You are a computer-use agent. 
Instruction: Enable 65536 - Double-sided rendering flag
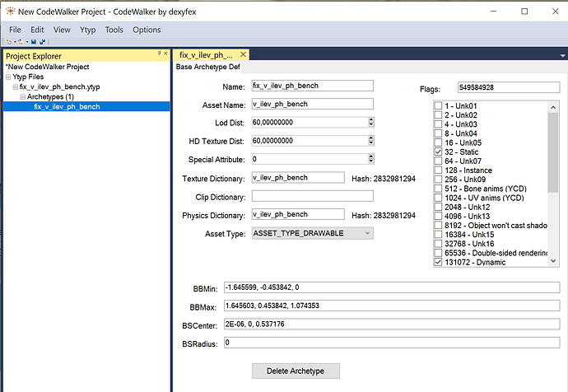point(438,253)
